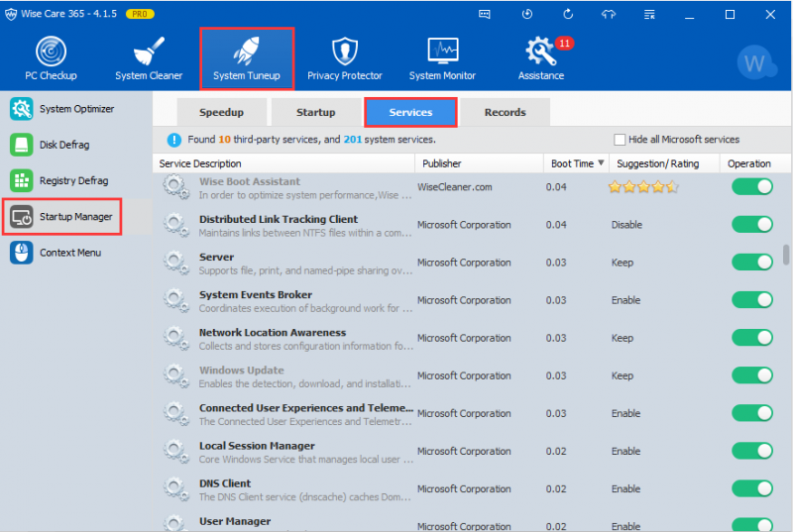This screenshot has height=532, width=793.
Task: Toggle Network Location Awareness switch
Action: [x=752, y=338]
